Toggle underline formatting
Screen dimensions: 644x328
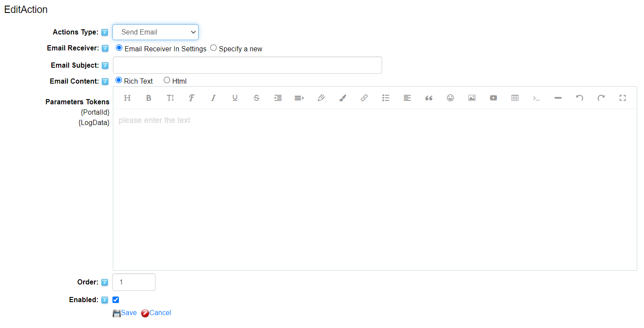pyautogui.click(x=235, y=98)
